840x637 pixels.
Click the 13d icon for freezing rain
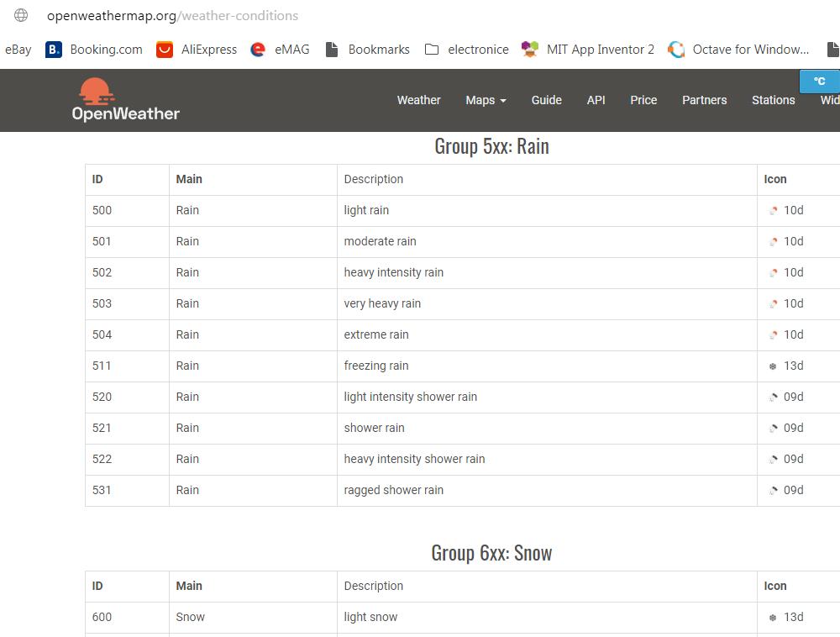(x=773, y=366)
